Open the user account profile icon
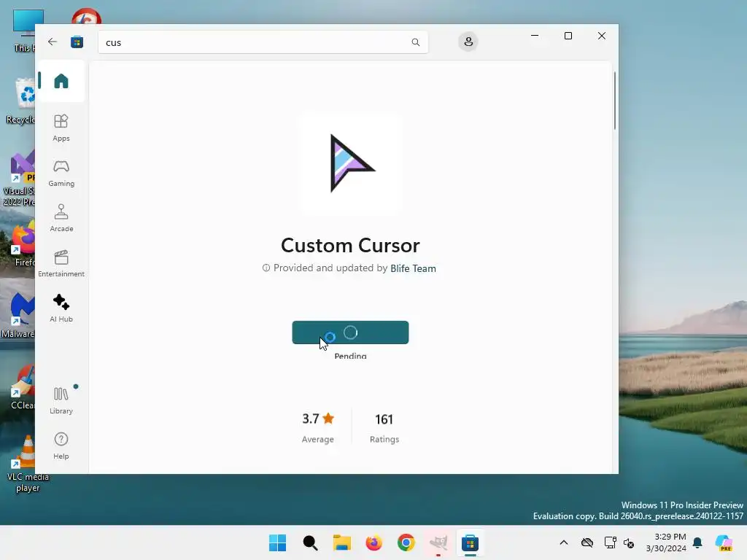 (468, 42)
